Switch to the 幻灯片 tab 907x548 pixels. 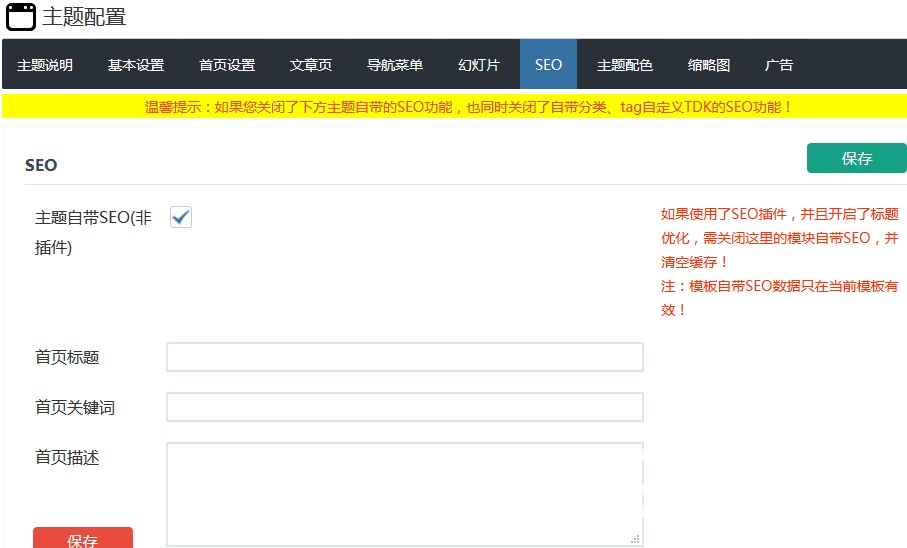click(x=479, y=65)
